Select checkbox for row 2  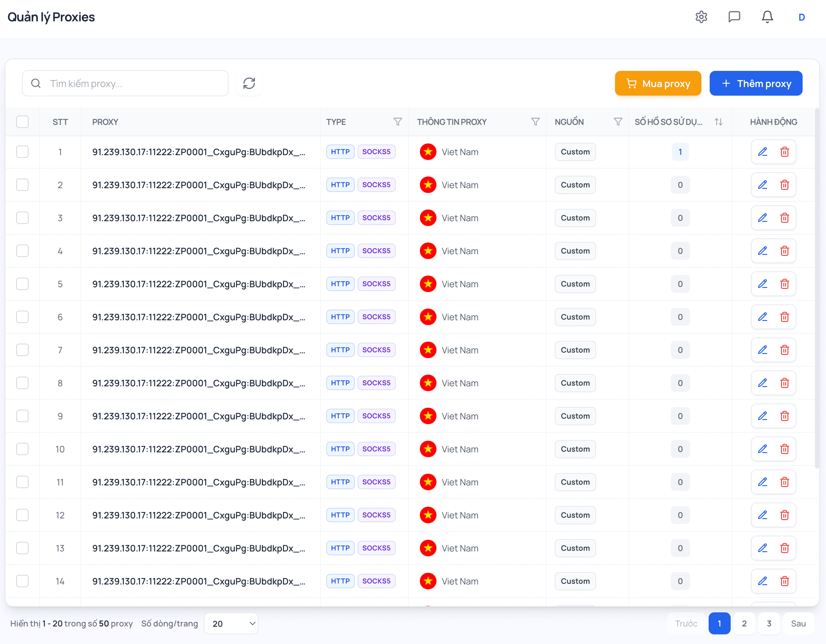click(x=22, y=185)
